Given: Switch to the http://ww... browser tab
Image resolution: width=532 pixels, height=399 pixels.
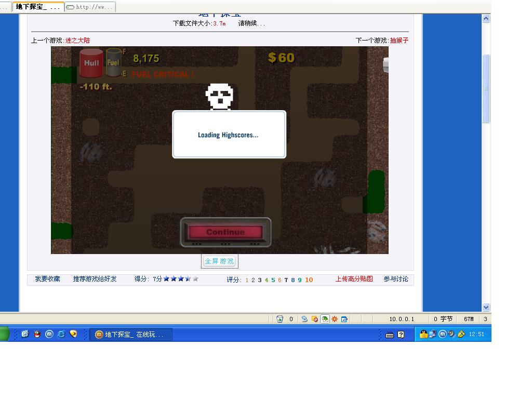Looking at the screenshot, I should pos(90,7).
